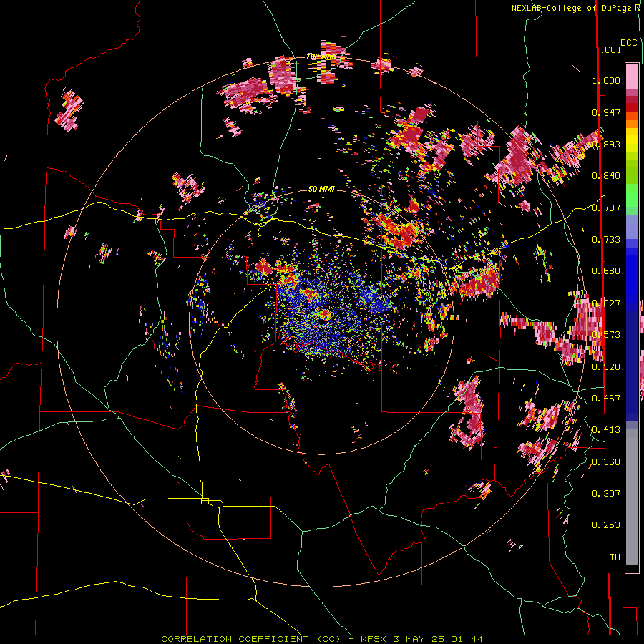Click the "0.787" color scale value
The width and height of the screenshot is (644, 644).
click(x=606, y=208)
